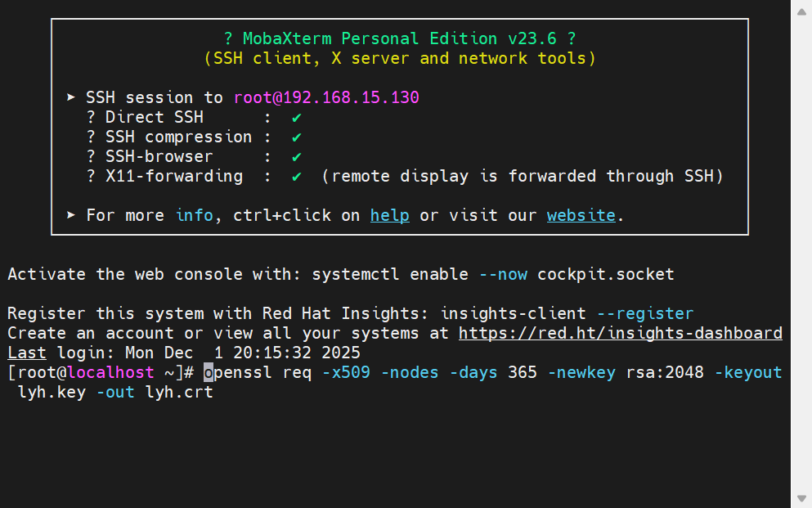Click the 'lyh.crt' filename
Viewport: 812px width, 508px height.
click(179, 393)
